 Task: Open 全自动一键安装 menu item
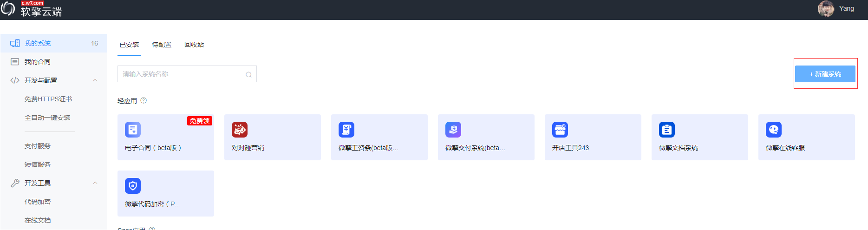47,118
